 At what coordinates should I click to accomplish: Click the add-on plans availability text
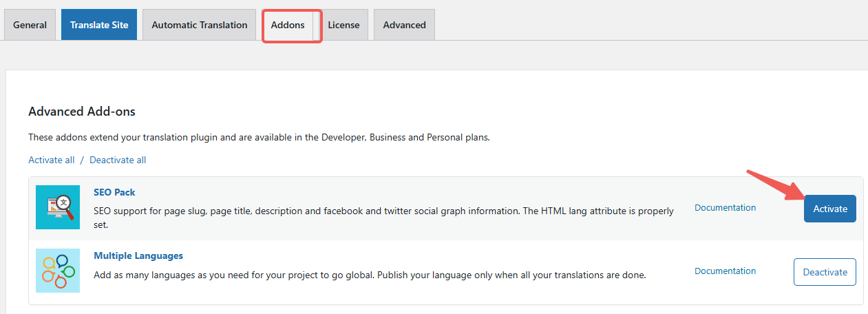(x=259, y=137)
